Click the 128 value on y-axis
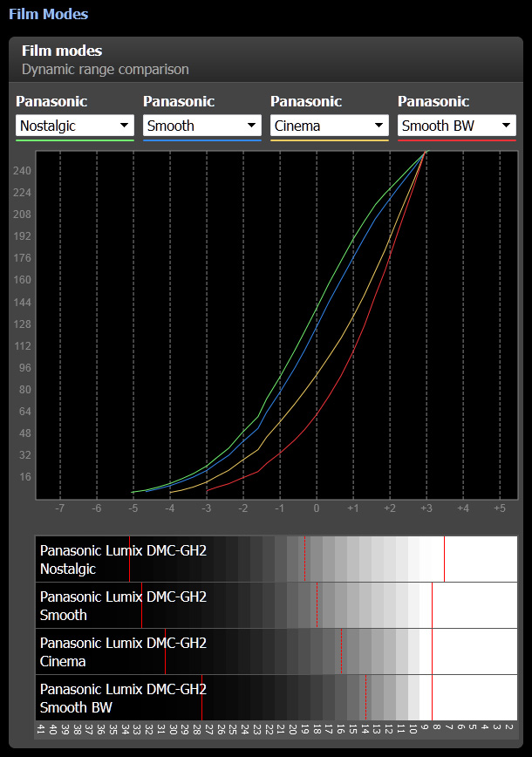Image resolution: width=532 pixels, height=757 pixels. [22, 324]
